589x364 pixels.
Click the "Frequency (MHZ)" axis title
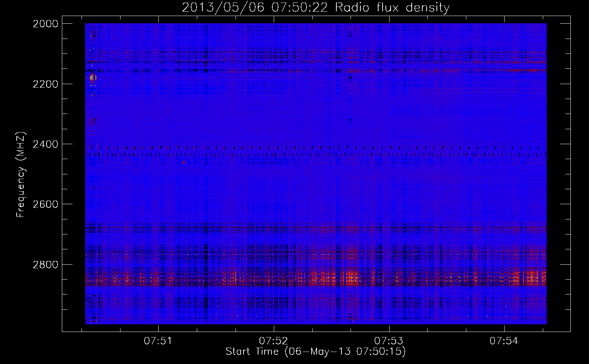tap(21, 174)
